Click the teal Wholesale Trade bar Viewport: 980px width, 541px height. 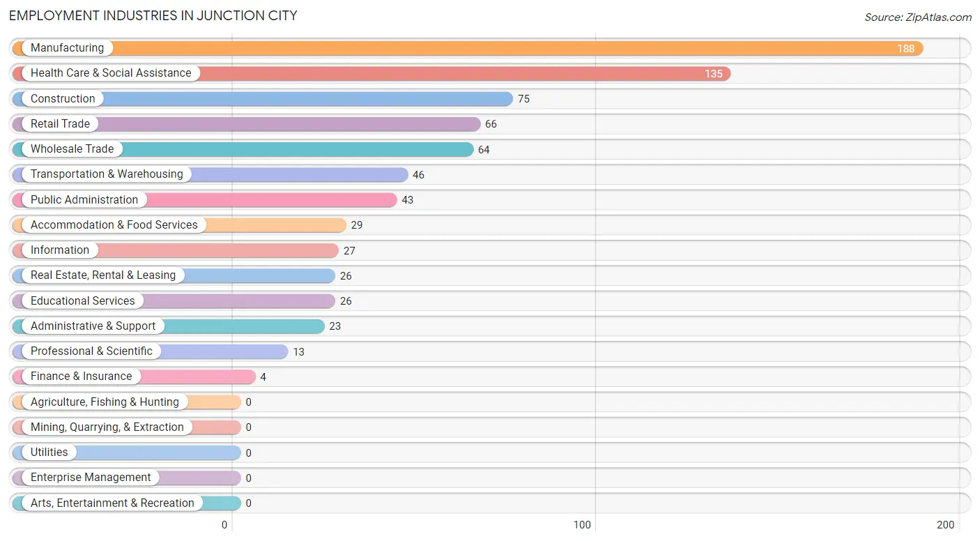[x=243, y=149]
